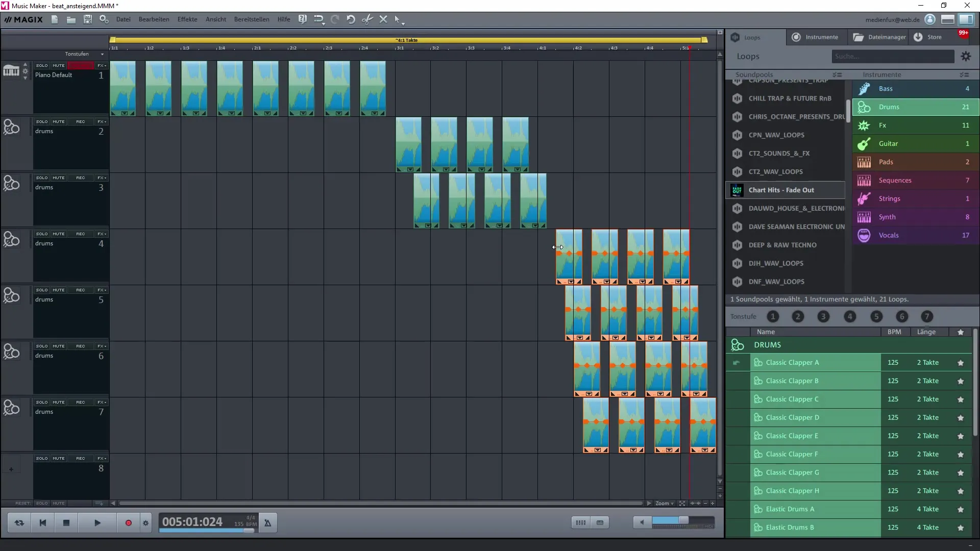Open loops panel settings gear

pos(966,57)
